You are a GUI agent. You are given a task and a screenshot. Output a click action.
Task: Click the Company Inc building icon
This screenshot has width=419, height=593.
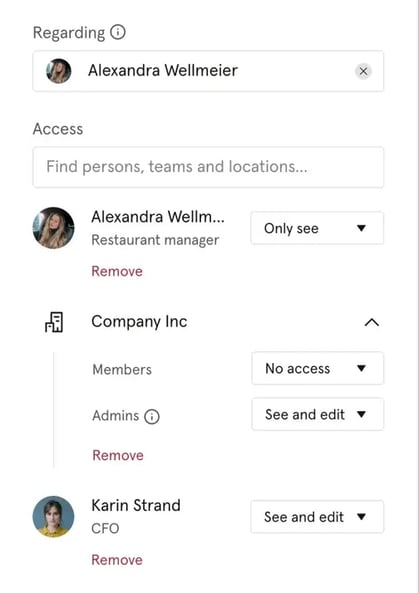(x=54, y=322)
